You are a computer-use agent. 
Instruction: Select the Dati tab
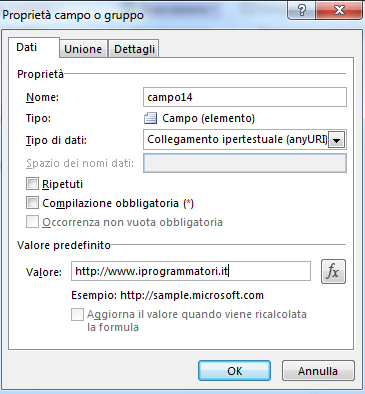[27, 47]
